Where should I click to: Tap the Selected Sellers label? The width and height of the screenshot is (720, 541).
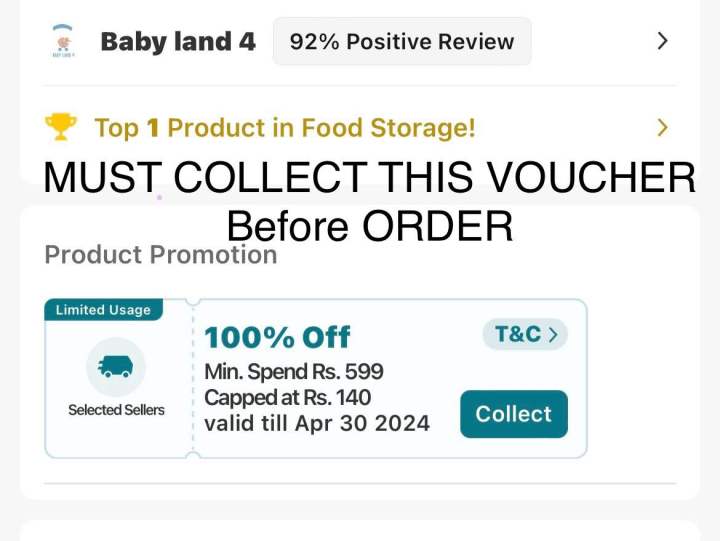pos(116,409)
